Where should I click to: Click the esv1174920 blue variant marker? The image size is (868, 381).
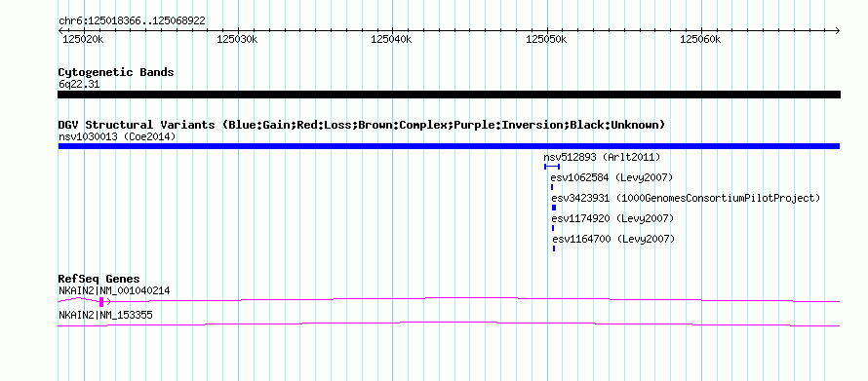coord(553,228)
